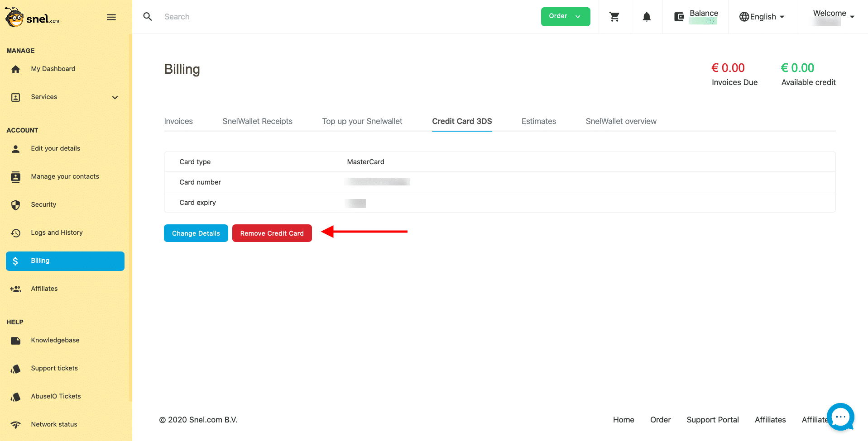
Task: Open the English language dropdown
Action: (x=762, y=17)
